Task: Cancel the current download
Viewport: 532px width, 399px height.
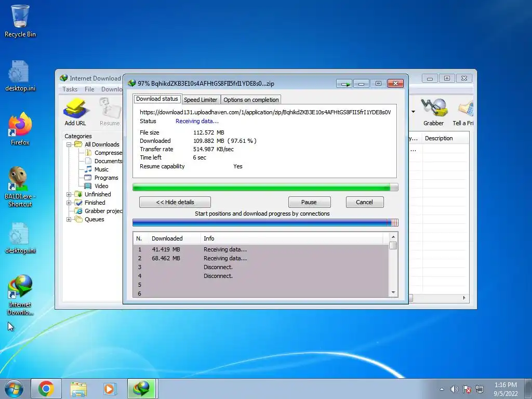Action: tap(364, 202)
